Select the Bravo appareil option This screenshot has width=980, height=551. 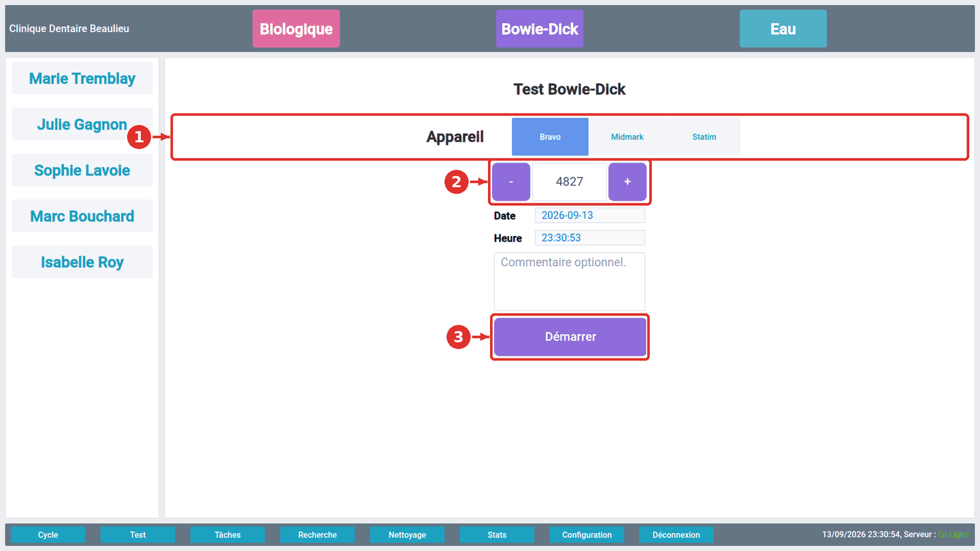[550, 137]
